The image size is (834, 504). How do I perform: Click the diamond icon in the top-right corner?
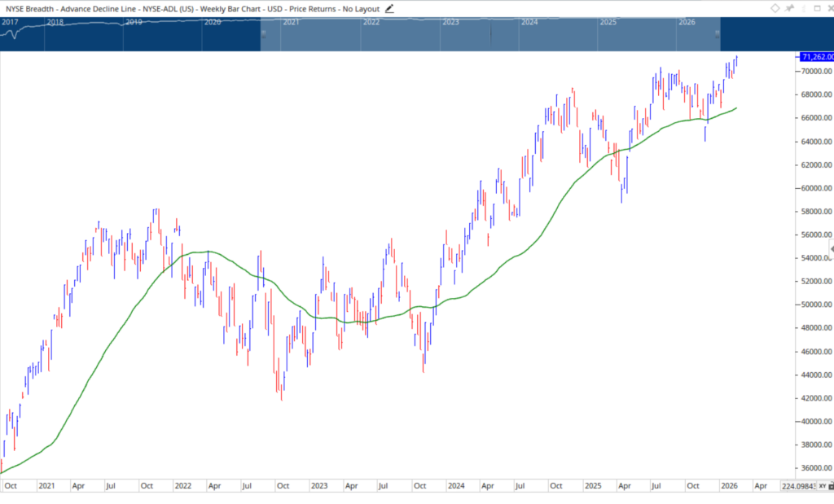pyautogui.click(x=775, y=8)
